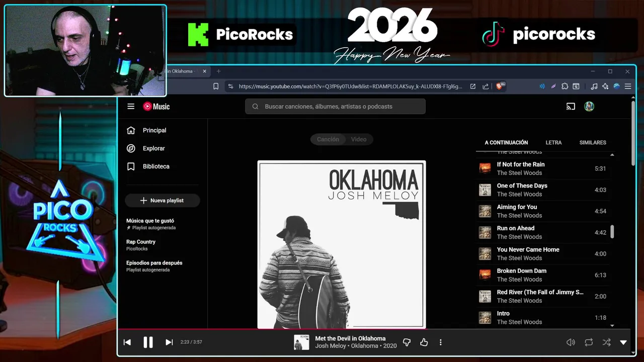
Task: Click the player bar album thumbnail
Action: point(301,342)
